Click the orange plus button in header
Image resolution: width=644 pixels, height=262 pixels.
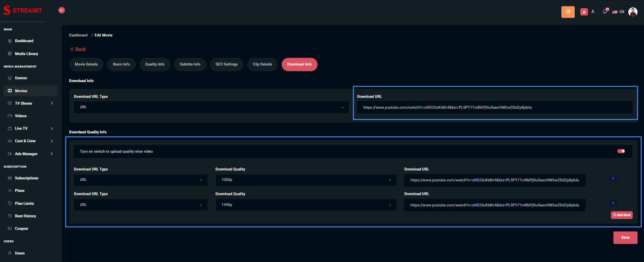click(568, 12)
